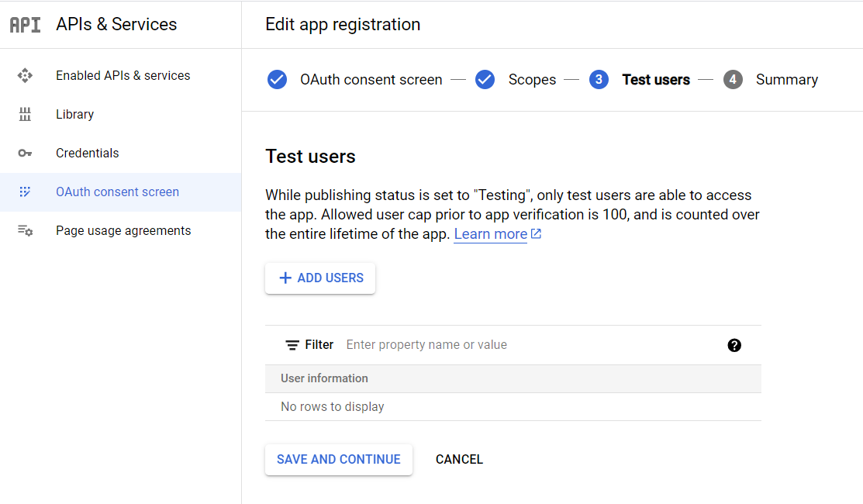Screen dimensions: 863x504
Task: Go to the Scopes step
Action: coord(532,80)
